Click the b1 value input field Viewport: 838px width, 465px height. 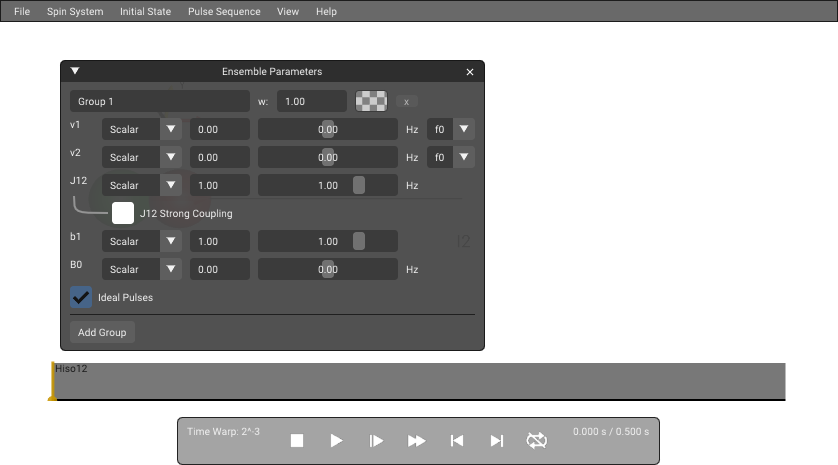(x=220, y=241)
